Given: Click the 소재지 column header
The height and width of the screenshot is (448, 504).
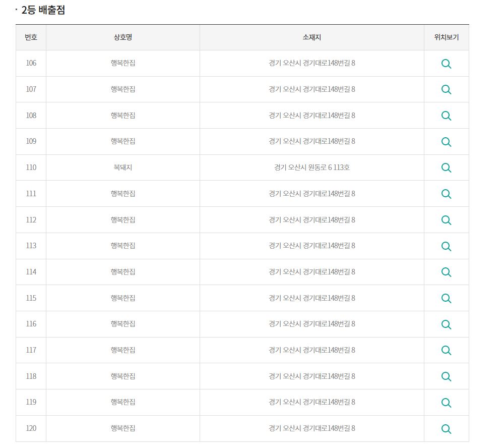Looking at the screenshot, I should (x=312, y=37).
